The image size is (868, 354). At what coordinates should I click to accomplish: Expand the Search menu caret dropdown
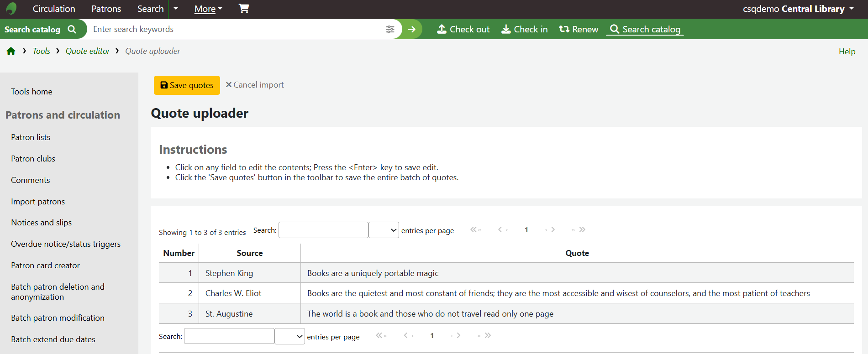click(176, 9)
